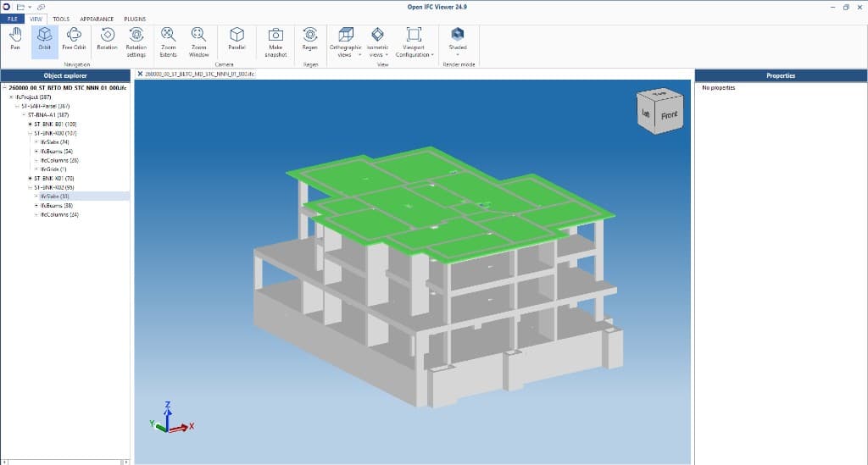
Task: Click the Object explorer panel header
Action: [65, 75]
